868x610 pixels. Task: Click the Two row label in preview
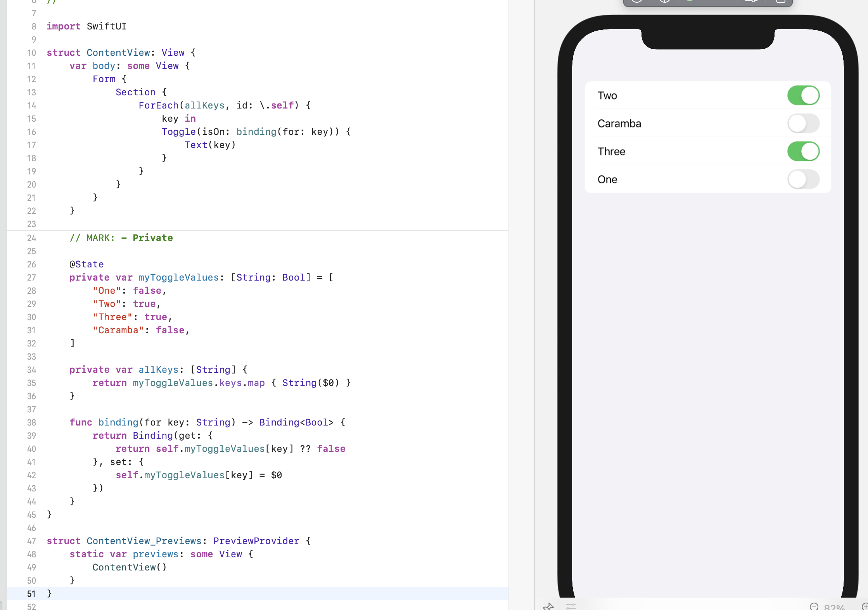pyautogui.click(x=607, y=95)
